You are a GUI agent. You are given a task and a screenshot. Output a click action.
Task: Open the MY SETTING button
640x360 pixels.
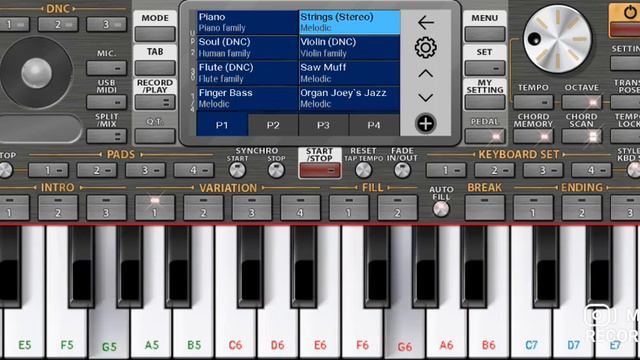point(485,102)
